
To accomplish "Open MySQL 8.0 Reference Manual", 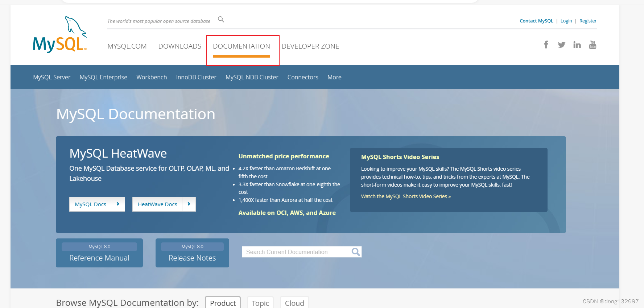I will 99,253.
